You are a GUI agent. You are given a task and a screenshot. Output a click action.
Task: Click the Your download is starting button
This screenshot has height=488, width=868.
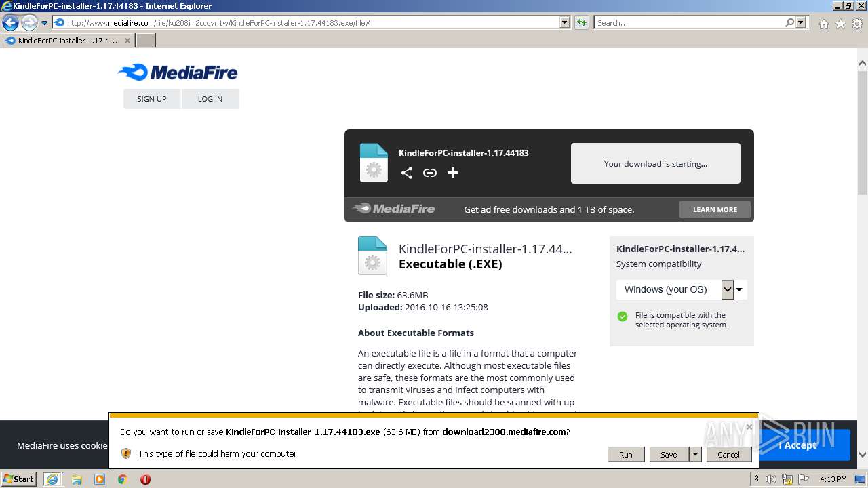pyautogui.click(x=656, y=163)
